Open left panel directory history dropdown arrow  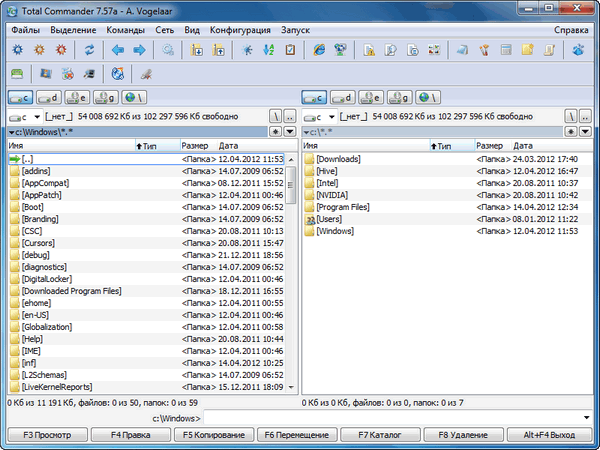pyautogui.click(x=287, y=131)
